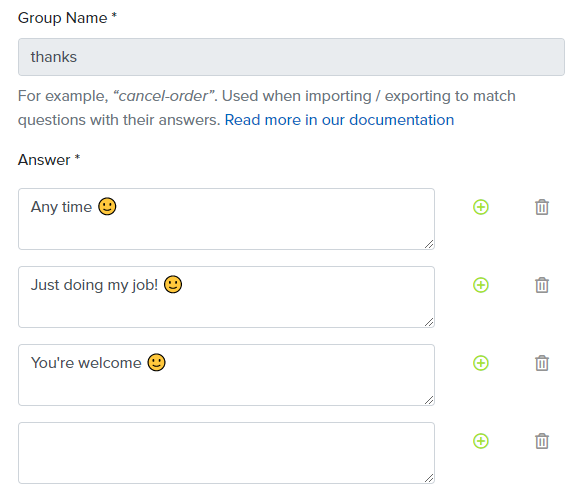This screenshot has width=571, height=494.
Task: Remove the empty answer with trash icon
Action: 542,441
